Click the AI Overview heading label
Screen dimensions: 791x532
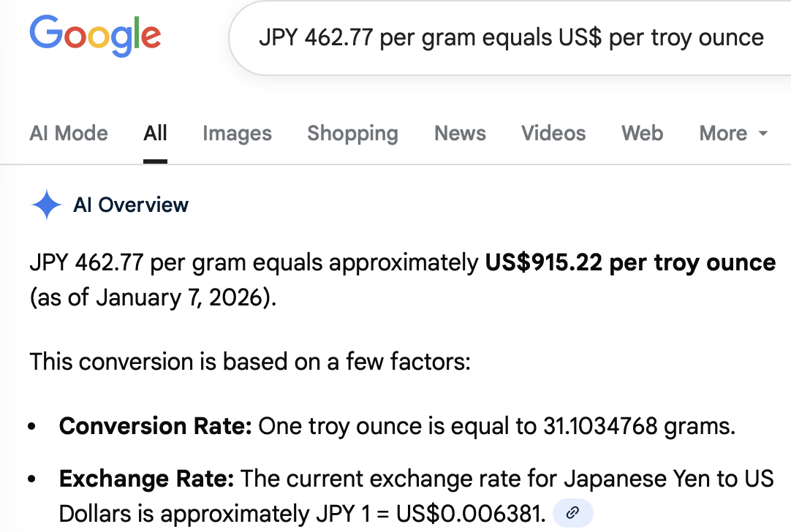[131, 205]
